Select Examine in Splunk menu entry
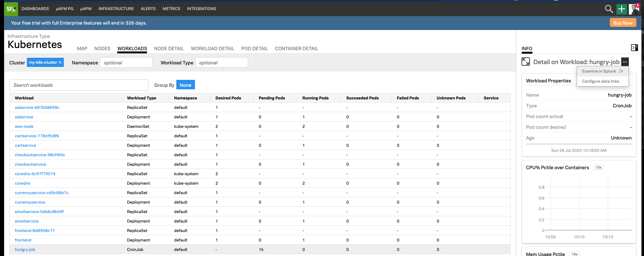Viewport: 644px width, 256px height. coord(602,71)
